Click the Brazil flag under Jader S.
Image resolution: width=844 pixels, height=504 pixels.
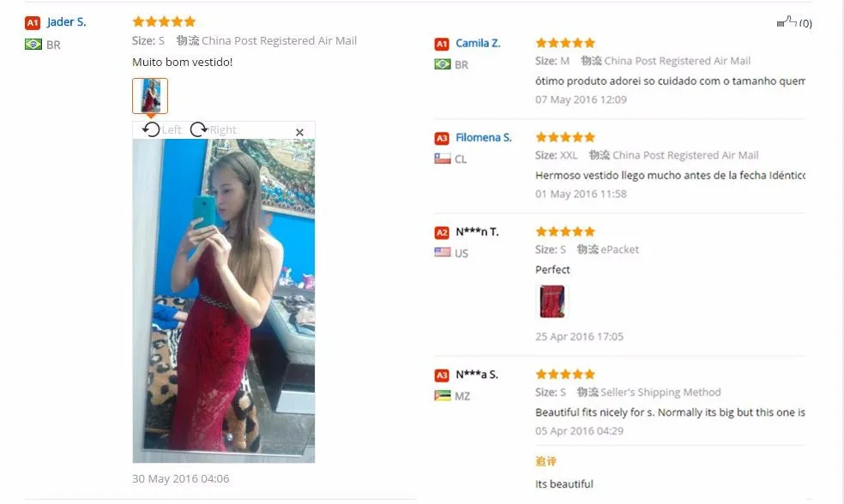pyautogui.click(x=33, y=45)
